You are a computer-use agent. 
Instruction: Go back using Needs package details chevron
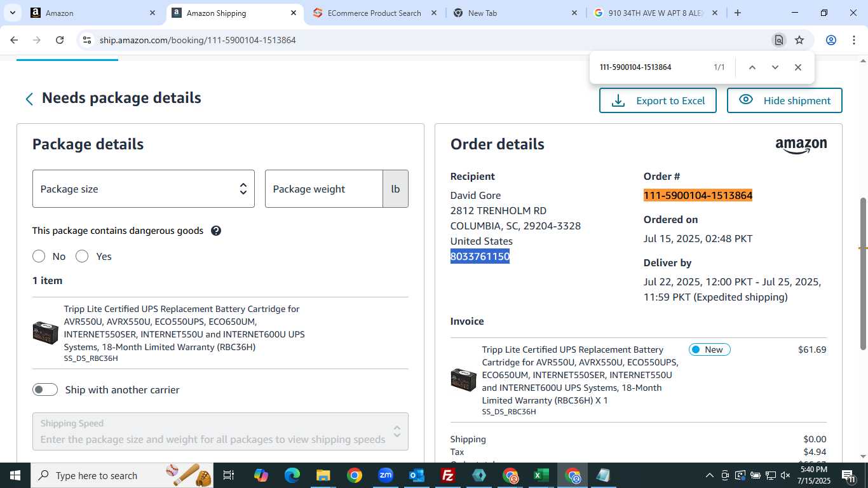[x=29, y=98]
